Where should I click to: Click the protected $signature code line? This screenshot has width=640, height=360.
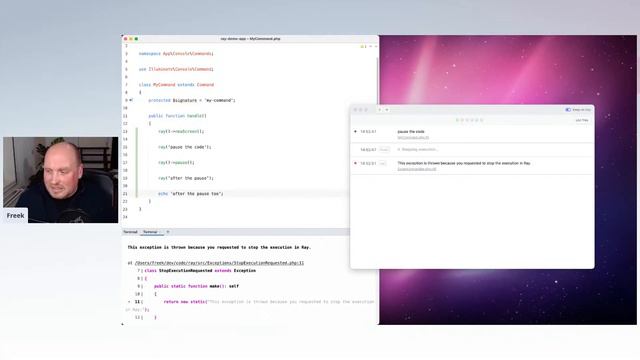(x=192, y=100)
